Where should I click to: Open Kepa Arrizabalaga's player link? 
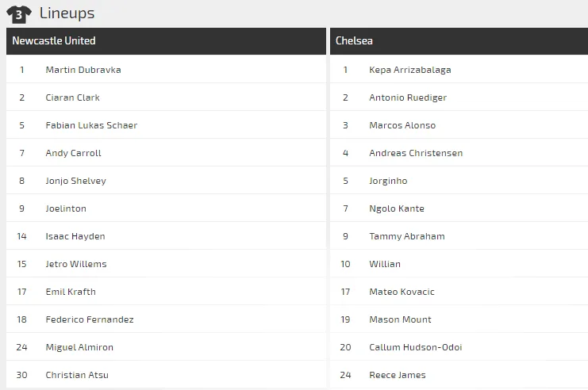click(x=409, y=70)
